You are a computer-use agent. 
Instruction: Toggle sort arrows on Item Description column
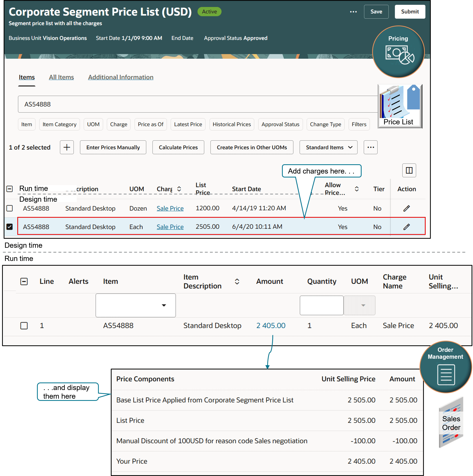[x=237, y=281]
